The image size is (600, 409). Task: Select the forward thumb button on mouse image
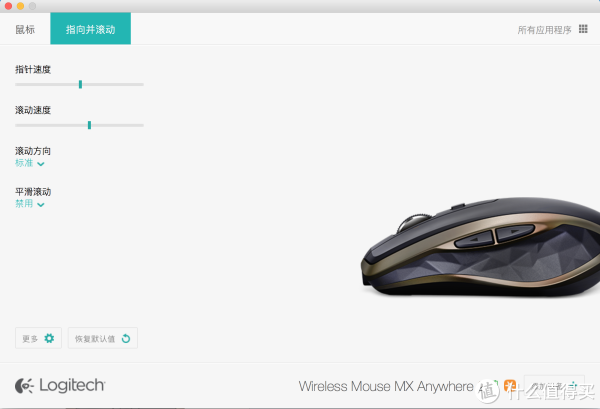click(515, 232)
